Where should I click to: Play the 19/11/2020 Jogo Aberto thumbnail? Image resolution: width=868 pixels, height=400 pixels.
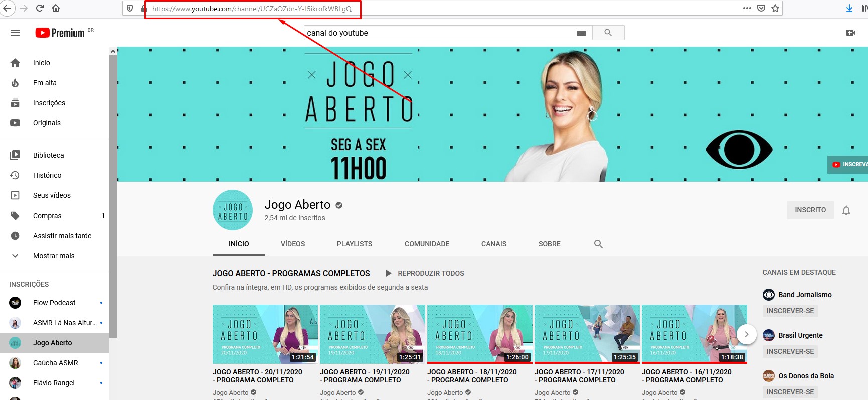373,334
